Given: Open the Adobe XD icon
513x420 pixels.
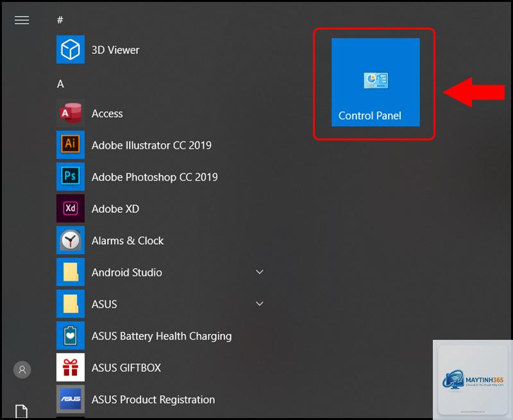Looking at the screenshot, I should tap(71, 208).
